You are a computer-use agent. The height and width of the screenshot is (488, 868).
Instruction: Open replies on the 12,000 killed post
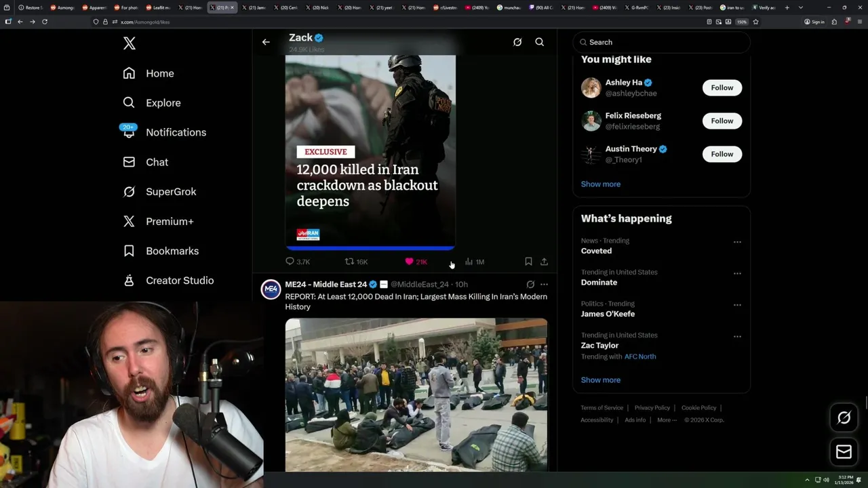pyautogui.click(x=298, y=262)
